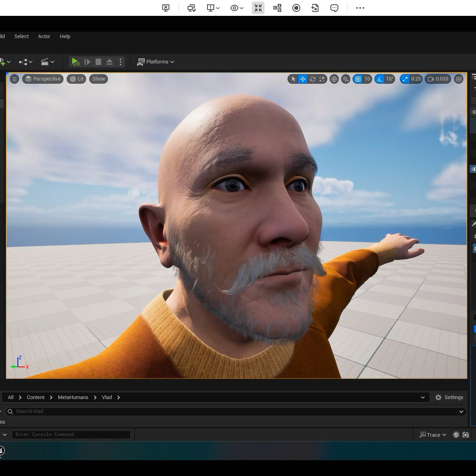
Task: Click disconnect remote session monitor icon
Action: click(x=166, y=8)
